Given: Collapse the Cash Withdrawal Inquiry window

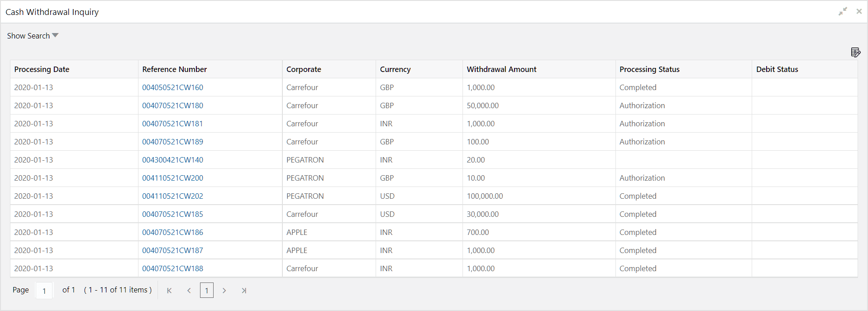Looking at the screenshot, I should (843, 12).
